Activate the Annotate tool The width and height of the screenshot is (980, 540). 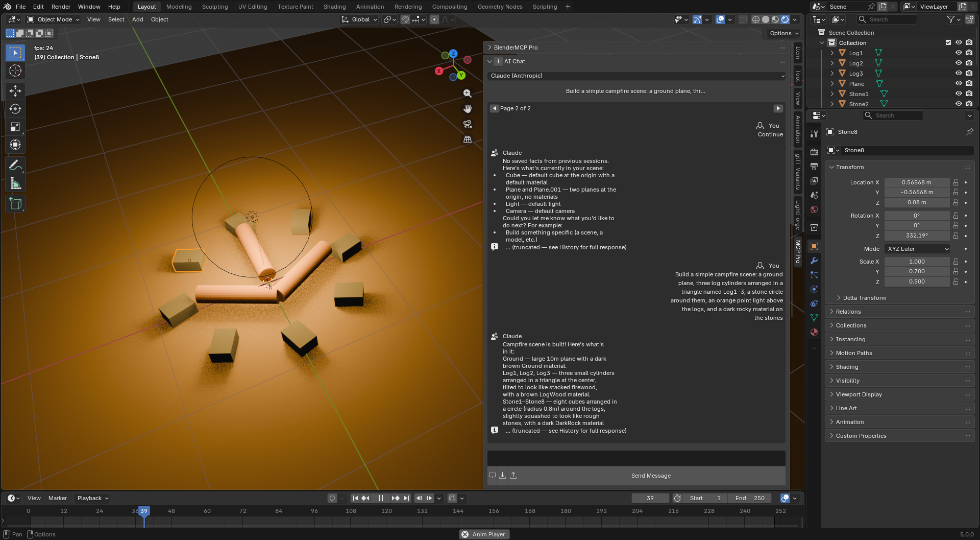click(15, 165)
